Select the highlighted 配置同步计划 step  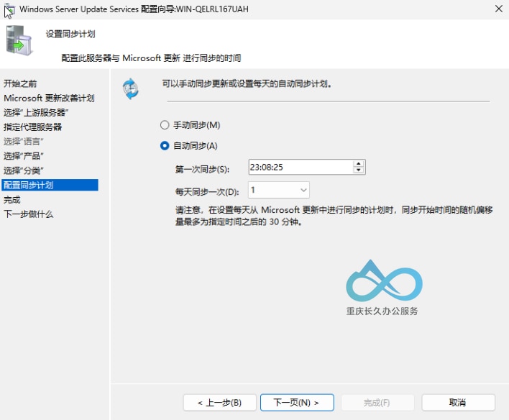[x=50, y=185]
